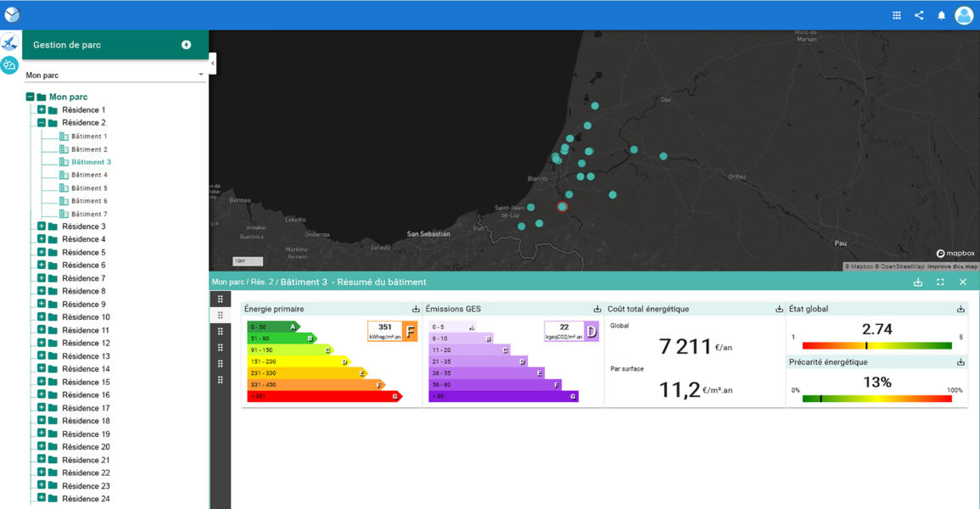Expand Résidence 12 node
This screenshot has width=980, height=509.
pos(42,343)
